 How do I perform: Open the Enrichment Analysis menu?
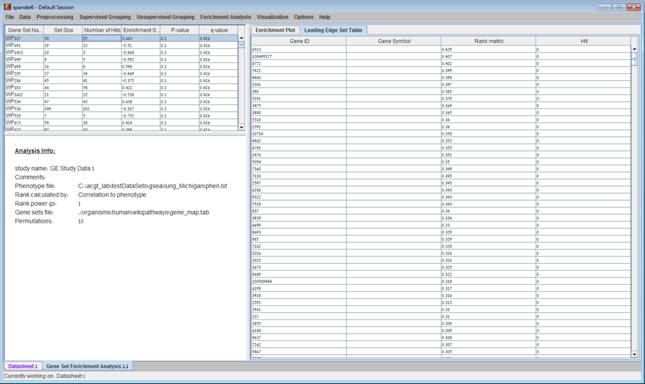pyautogui.click(x=225, y=17)
